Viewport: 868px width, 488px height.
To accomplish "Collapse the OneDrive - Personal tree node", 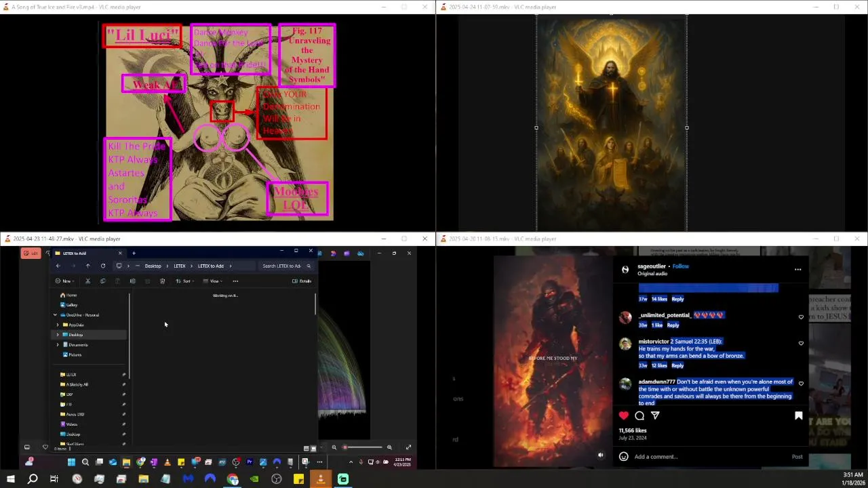I will coord(55,315).
